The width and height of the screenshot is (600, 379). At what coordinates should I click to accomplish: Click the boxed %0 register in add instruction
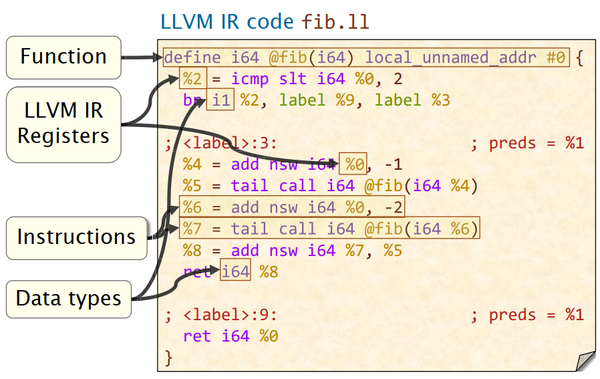pos(354,164)
